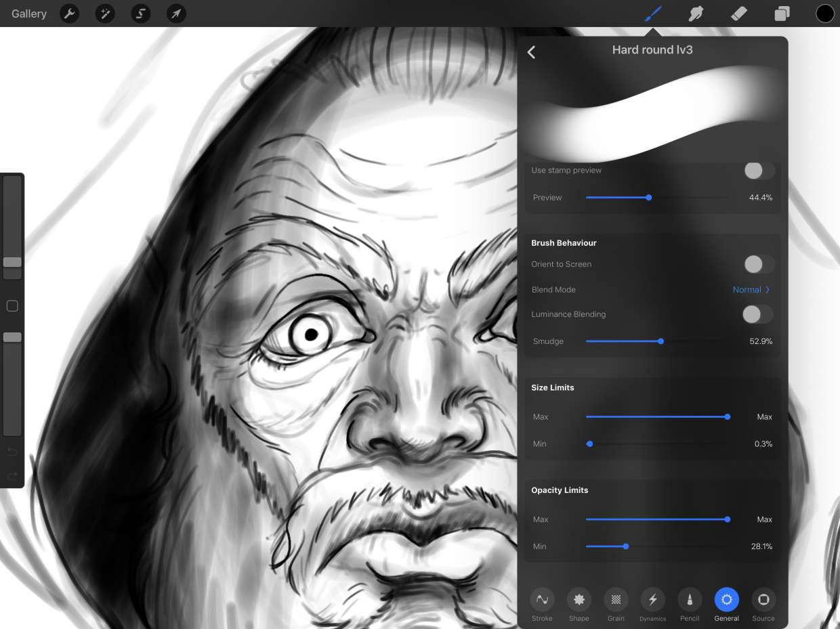The image size is (840, 629).
Task: Select the Eraser tool
Action: [x=738, y=14]
